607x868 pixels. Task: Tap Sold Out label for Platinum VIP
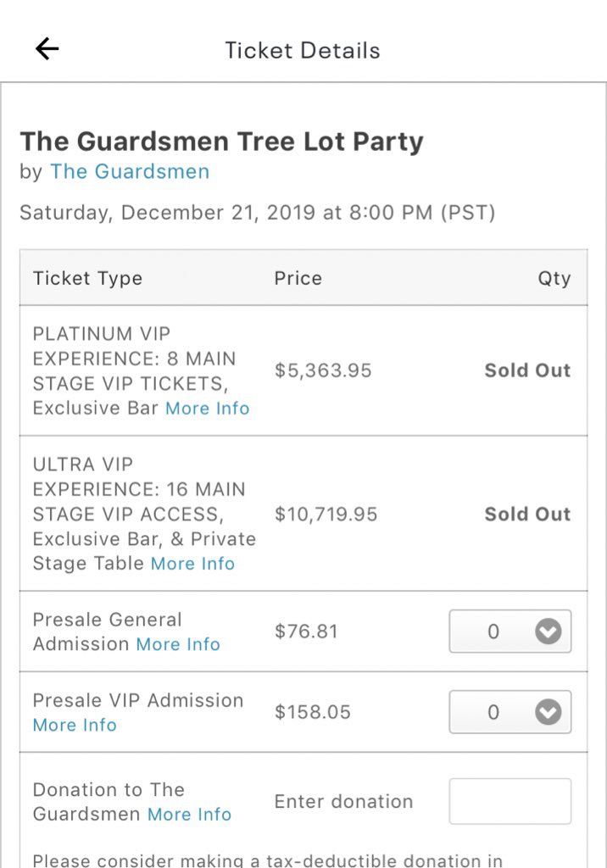527,370
